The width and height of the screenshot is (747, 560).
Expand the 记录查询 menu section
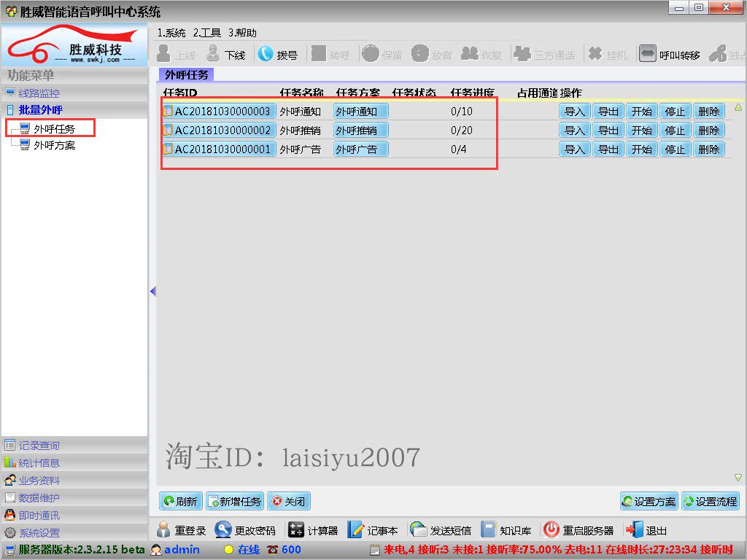pos(39,446)
